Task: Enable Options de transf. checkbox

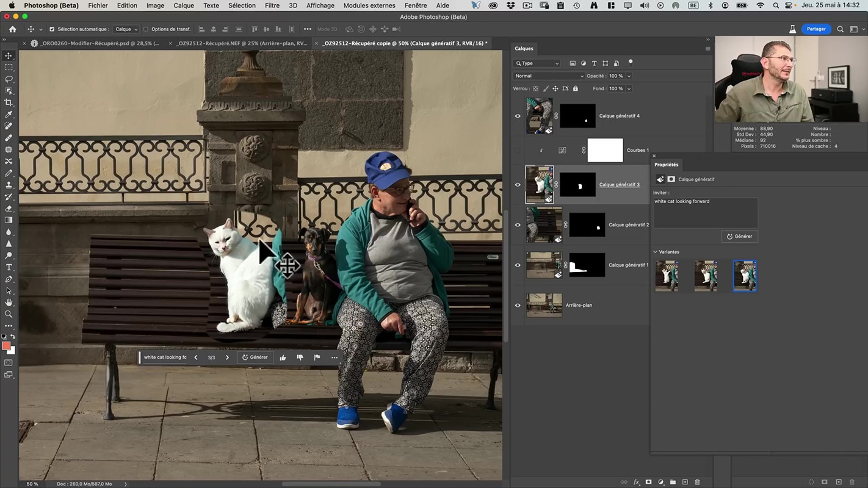Action: tap(145, 29)
